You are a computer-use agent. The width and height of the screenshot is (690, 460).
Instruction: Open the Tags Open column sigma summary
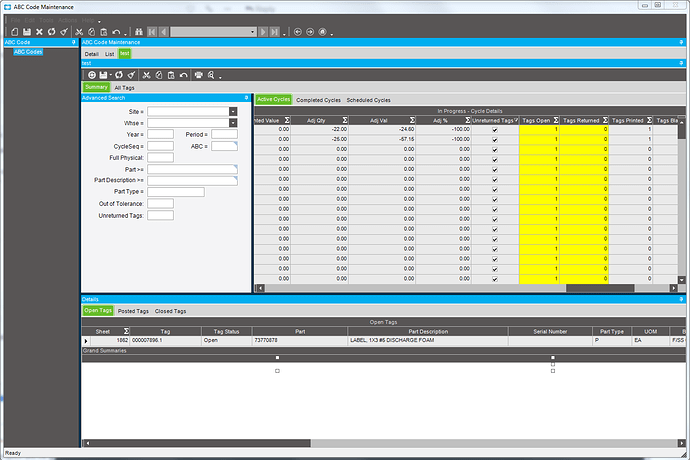tap(556, 120)
